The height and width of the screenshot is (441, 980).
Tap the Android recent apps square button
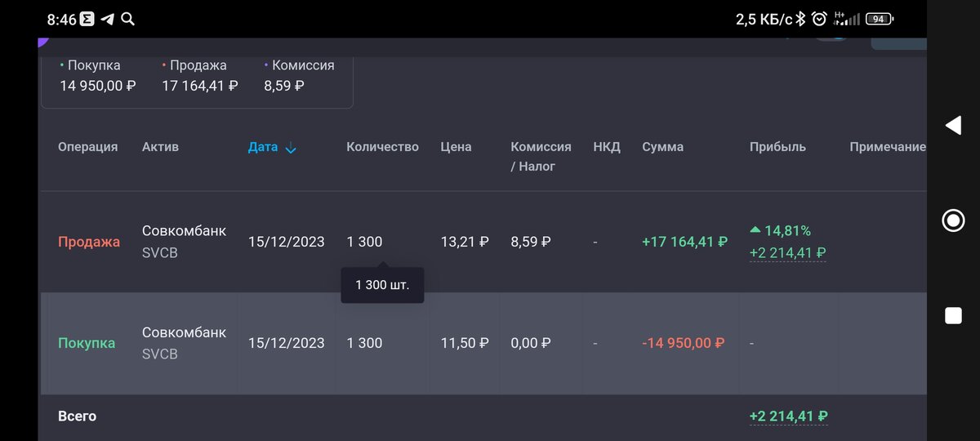click(953, 316)
